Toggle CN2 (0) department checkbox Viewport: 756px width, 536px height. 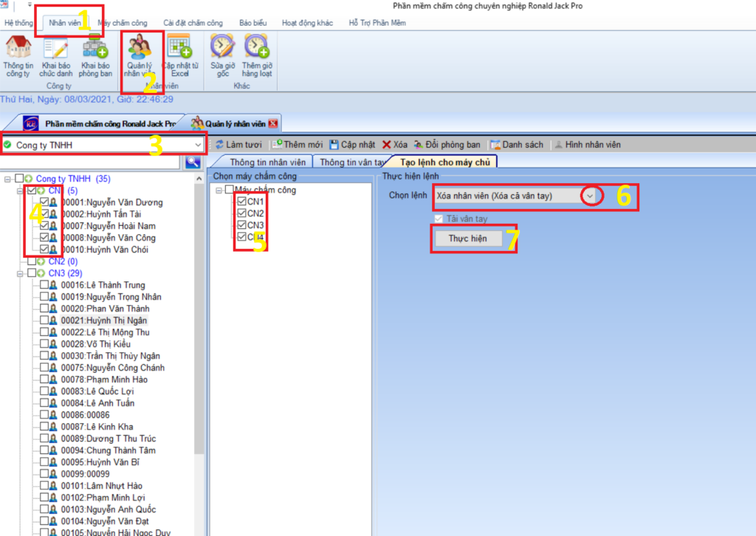tap(32, 261)
